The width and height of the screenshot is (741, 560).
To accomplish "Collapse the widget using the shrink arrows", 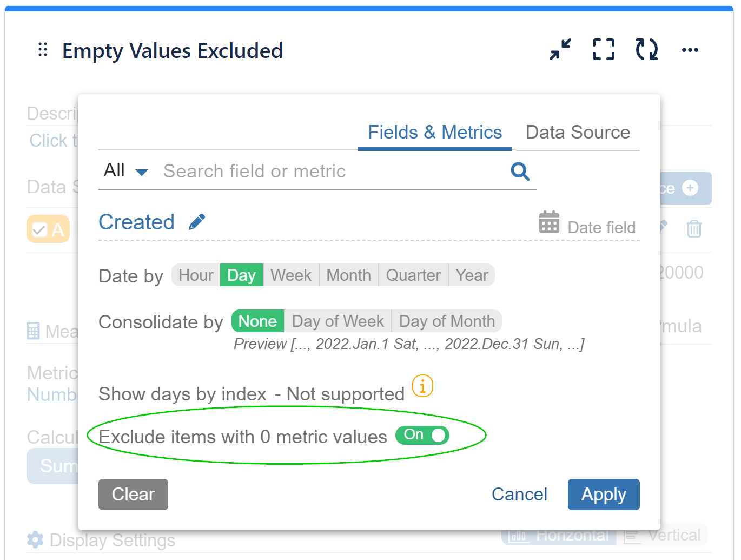I will coord(560,50).
